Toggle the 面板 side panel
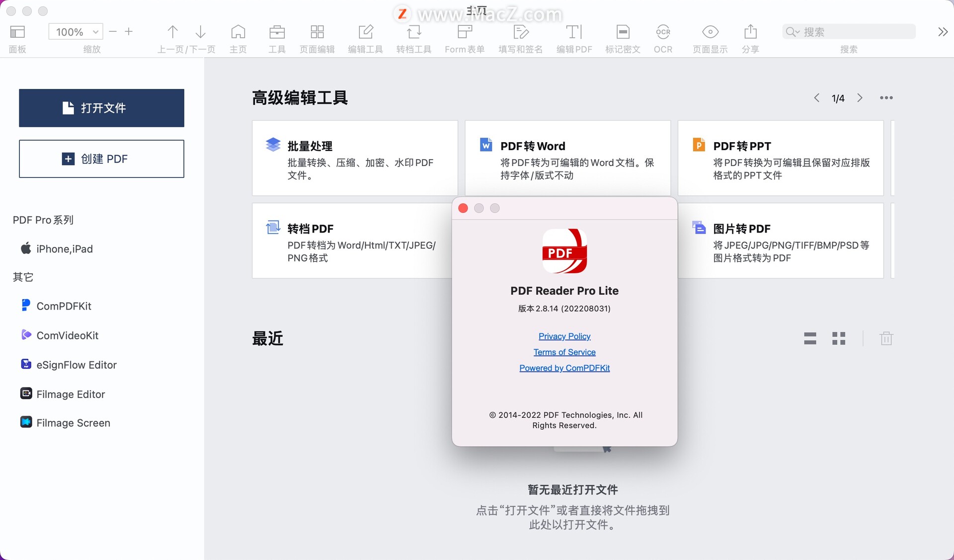Viewport: 954px width, 560px height. click(17, 31)
